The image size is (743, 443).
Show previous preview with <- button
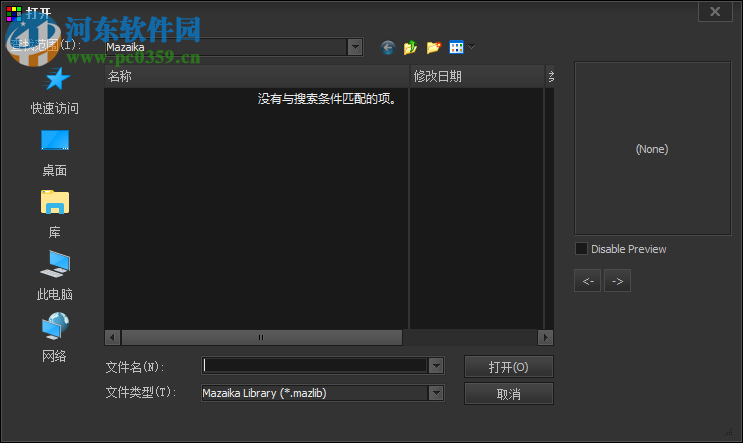coord(588,281)
